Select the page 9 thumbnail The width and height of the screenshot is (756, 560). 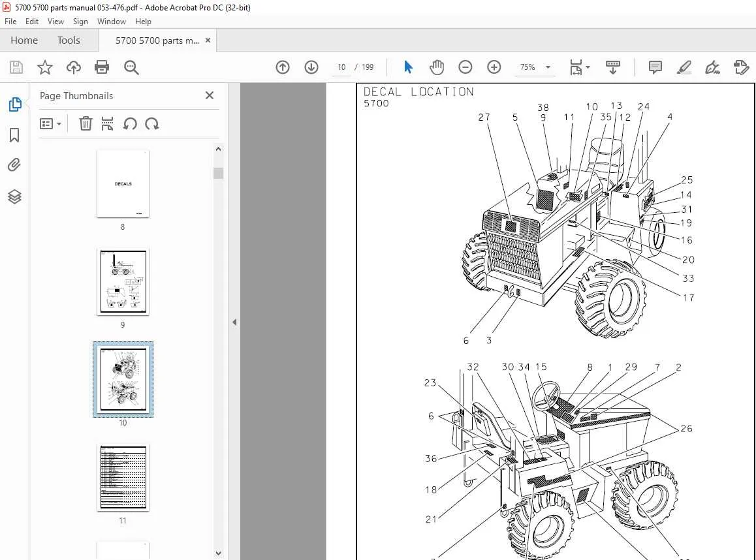pyautogui.click(x=123, y=282)
